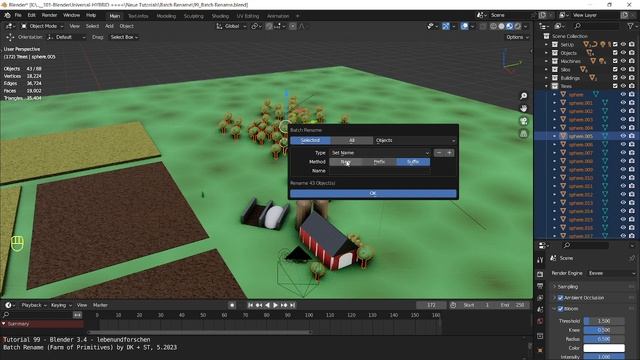Image resolution: width=640 pixels, height=360 pixels.
Task: Jump to timeline start frame button
Action: (250, 305)
